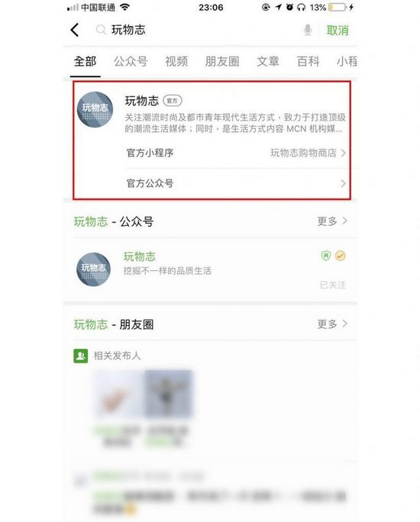Screen dimensions: 420x522
Task: Tap the 已关注 follow status
Action: click(x=333, y=285)
